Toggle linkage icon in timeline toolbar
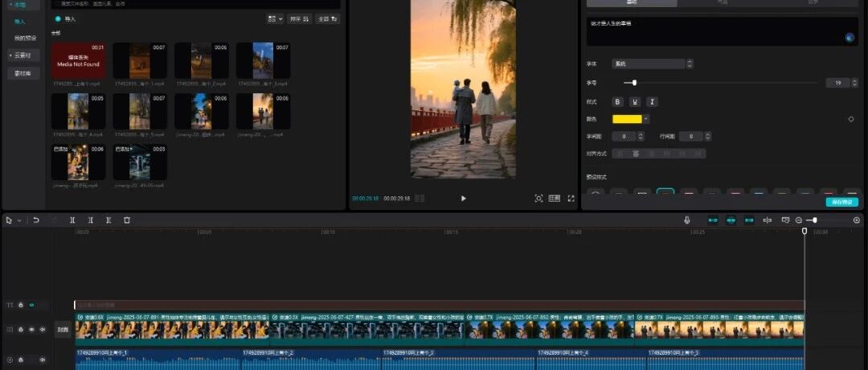 [749, 220]
